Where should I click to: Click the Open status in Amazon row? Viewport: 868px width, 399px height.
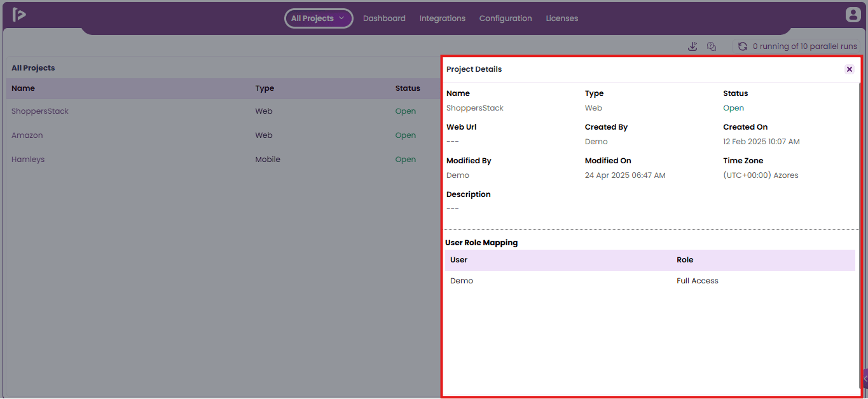pyautogui.click(x=406, y=135)
